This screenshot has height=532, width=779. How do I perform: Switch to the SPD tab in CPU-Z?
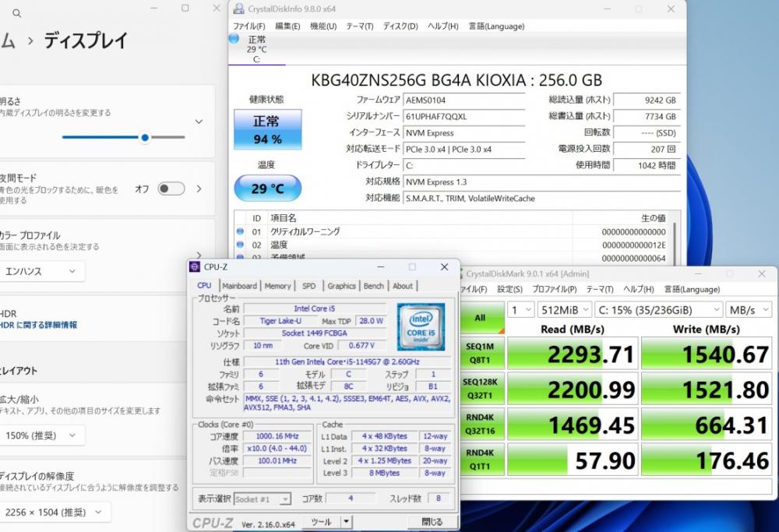309,286
